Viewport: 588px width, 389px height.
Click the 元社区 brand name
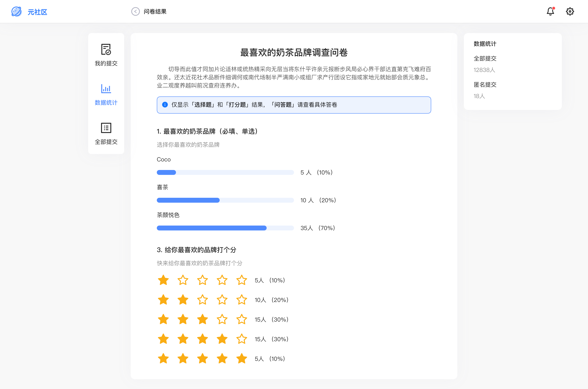pyautogui.click(x=37, y=12)
